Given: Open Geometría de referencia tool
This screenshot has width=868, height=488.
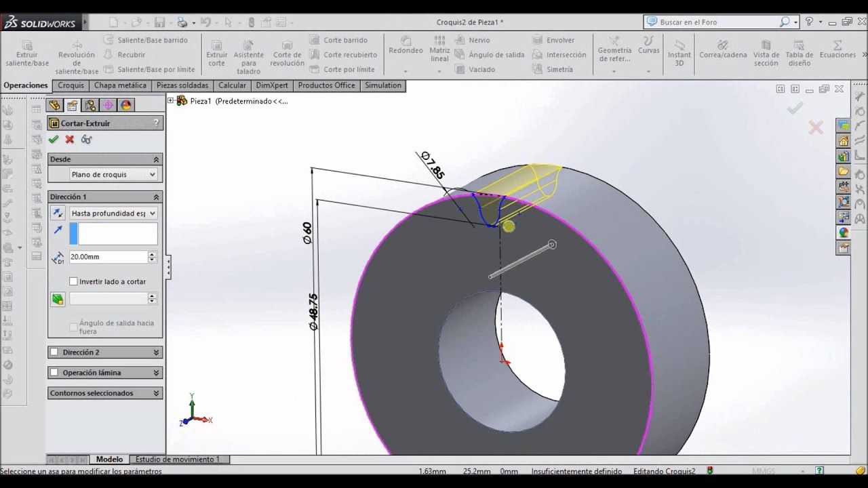Looking at the screenshot, I should 614,49.
